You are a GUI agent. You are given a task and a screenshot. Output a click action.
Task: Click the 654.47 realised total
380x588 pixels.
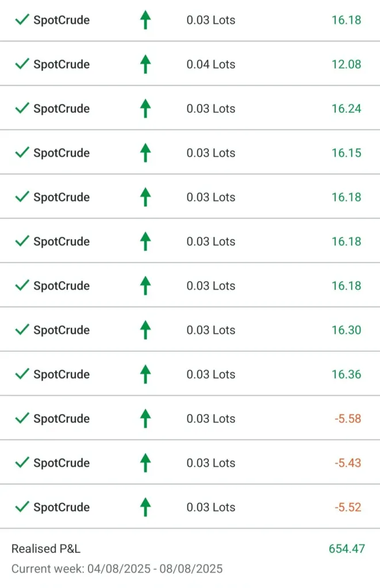point(347,549)
